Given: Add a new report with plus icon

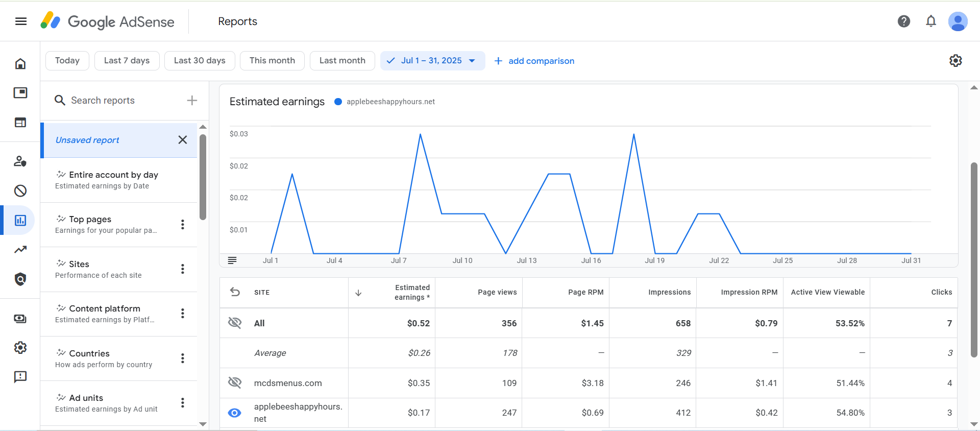Looking at the screenshot, I should 192,101.
